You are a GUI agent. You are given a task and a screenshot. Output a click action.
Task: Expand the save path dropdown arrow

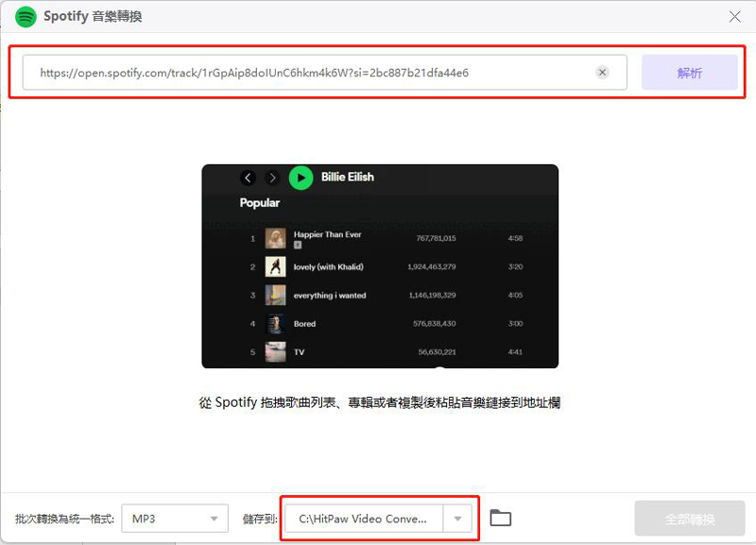pyautogui.click(x=457, y=519)
